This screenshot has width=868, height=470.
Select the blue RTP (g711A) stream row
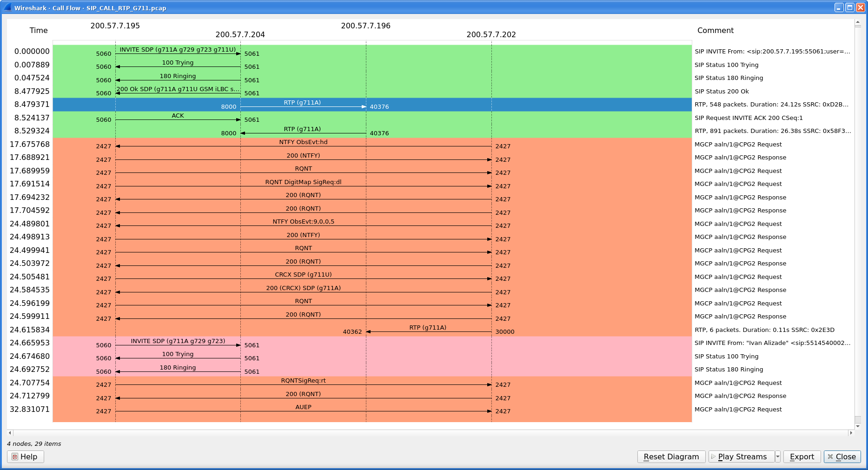pyautogui.click(x=302, y=104)
